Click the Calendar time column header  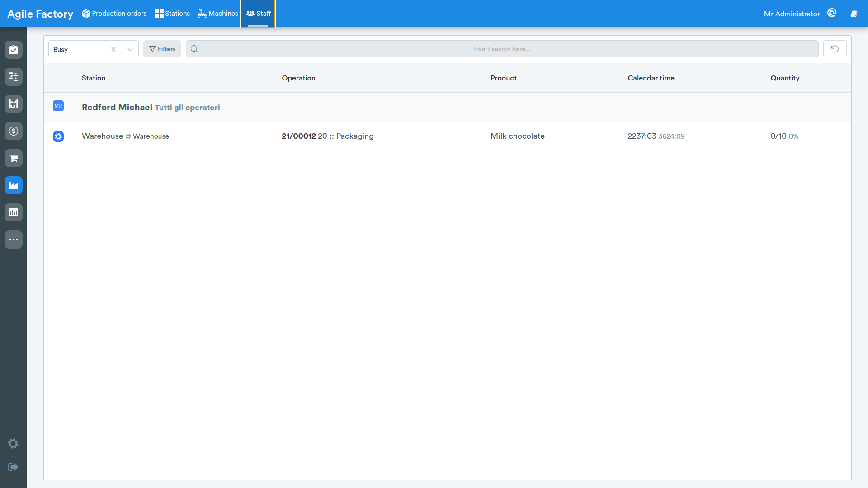651,78
